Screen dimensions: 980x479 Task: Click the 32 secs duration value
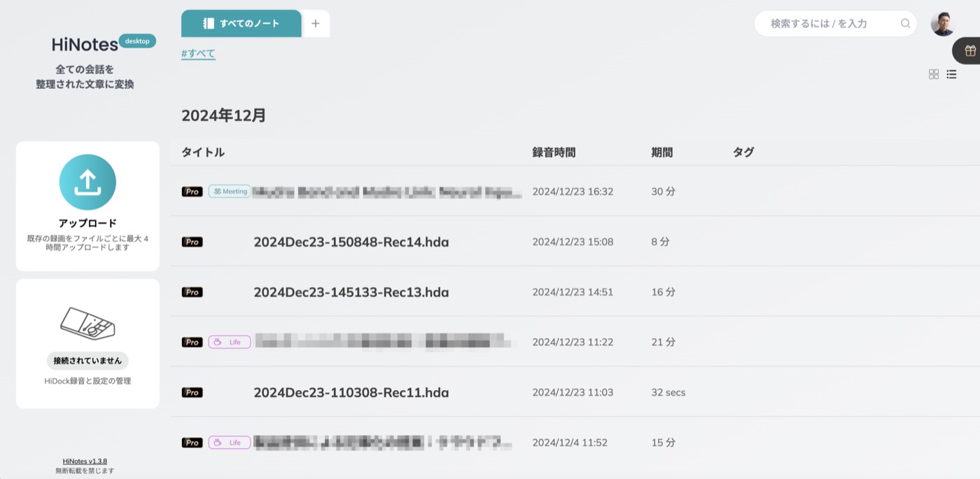(x=668, y=392)
